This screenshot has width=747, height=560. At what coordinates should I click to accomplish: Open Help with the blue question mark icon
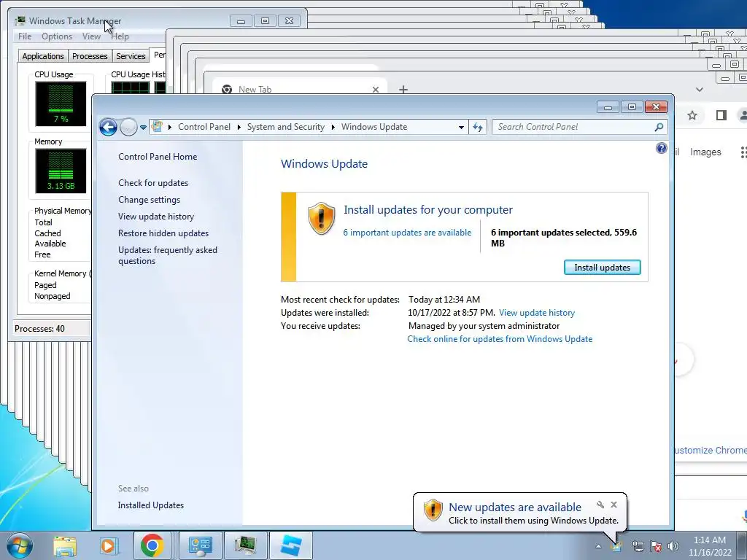661,148
